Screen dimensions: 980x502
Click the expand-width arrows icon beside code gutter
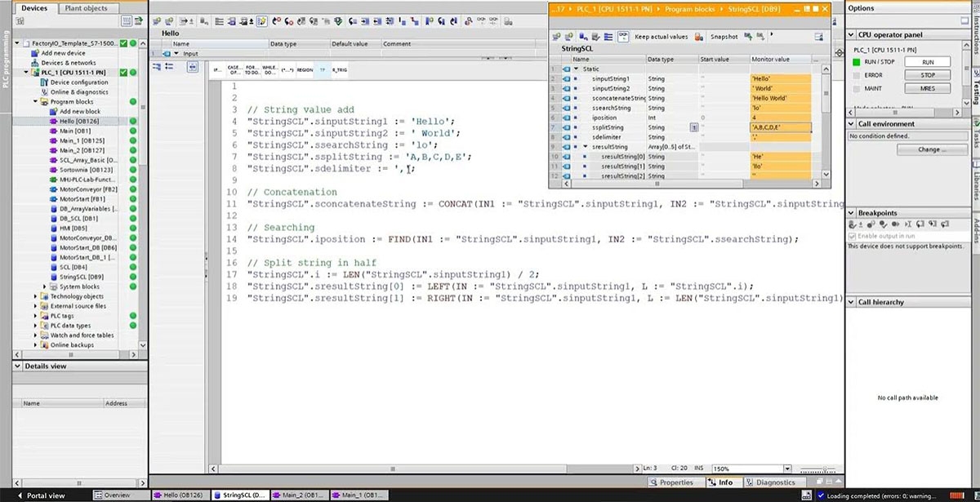click(x=193, y=67)
